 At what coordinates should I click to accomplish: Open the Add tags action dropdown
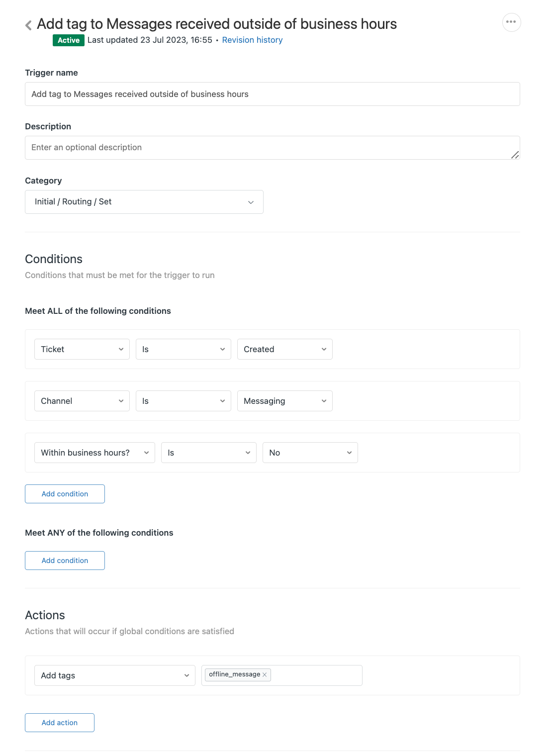115,675
